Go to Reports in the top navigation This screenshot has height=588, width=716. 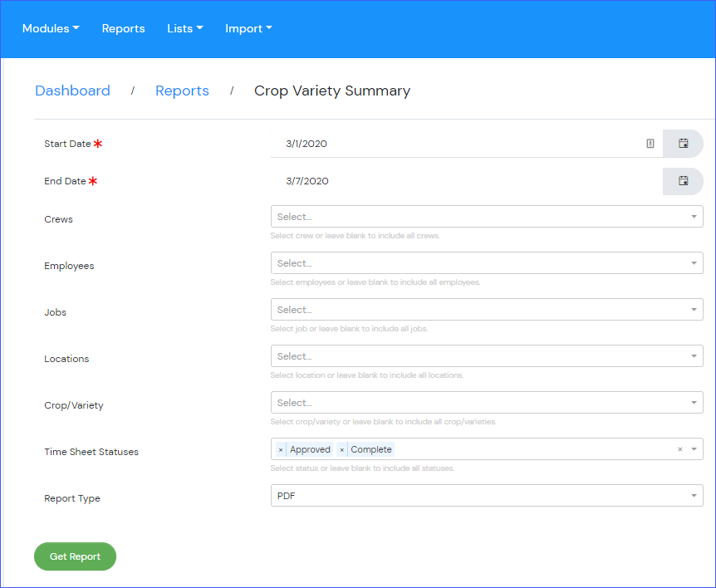pos(123,28)
